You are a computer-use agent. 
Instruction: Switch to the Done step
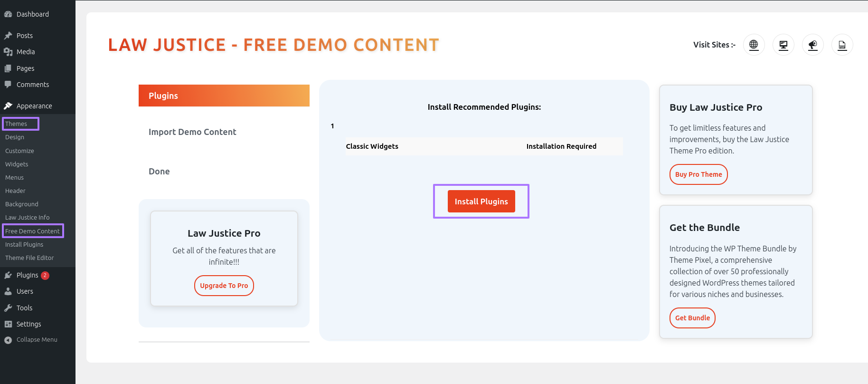159,172
